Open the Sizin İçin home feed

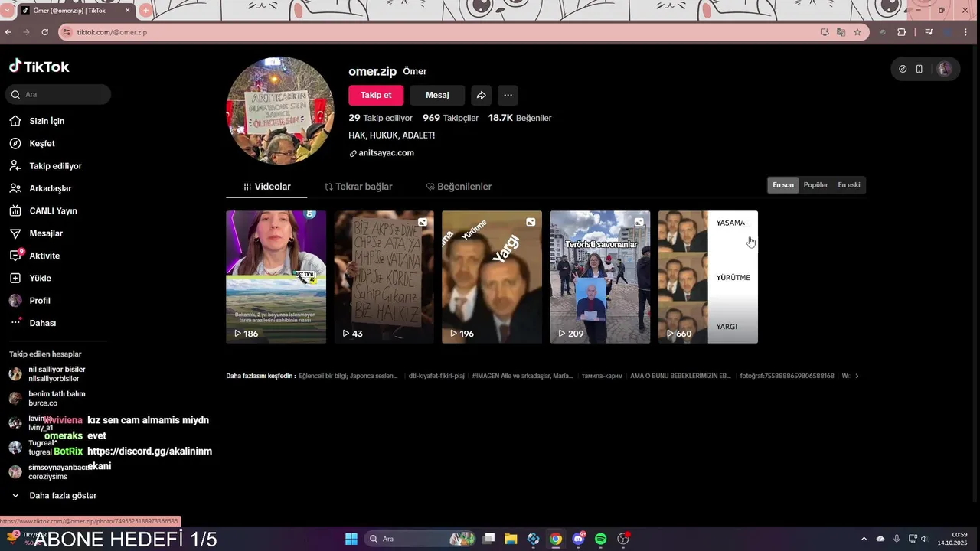tap(47, 121)
